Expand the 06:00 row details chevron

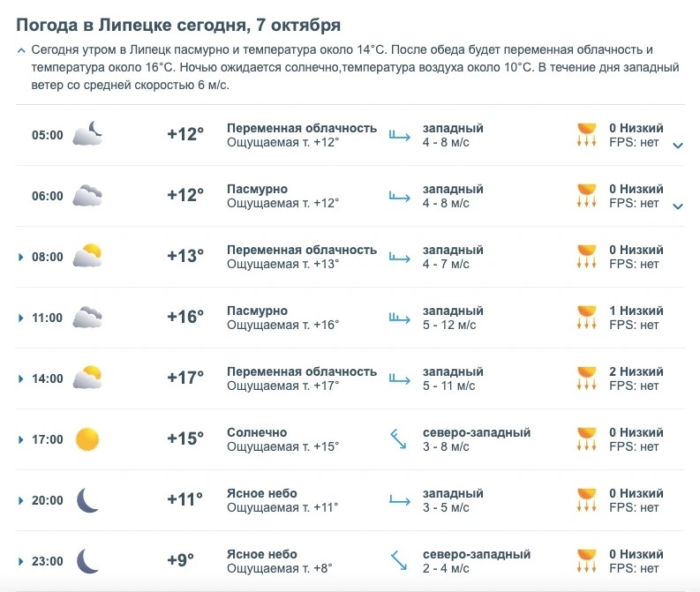tap(678, 206)
